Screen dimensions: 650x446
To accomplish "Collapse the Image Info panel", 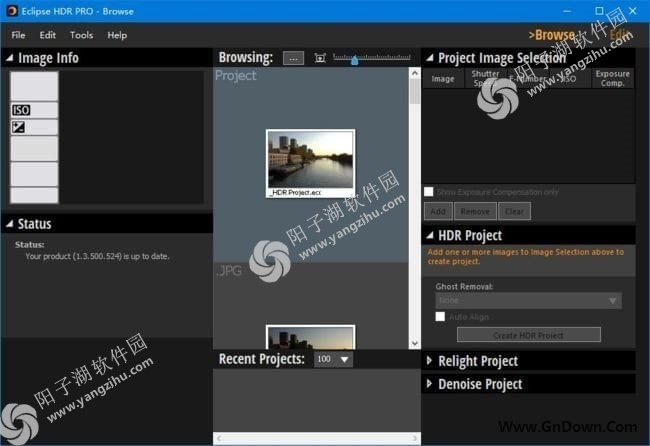I will click(10, 58).
